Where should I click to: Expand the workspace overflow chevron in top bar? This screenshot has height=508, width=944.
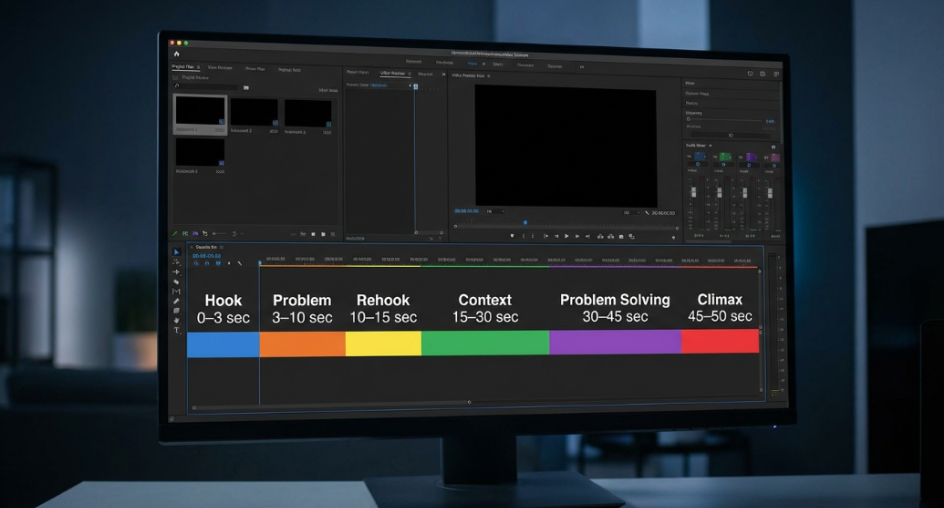[x=582, y=64]
